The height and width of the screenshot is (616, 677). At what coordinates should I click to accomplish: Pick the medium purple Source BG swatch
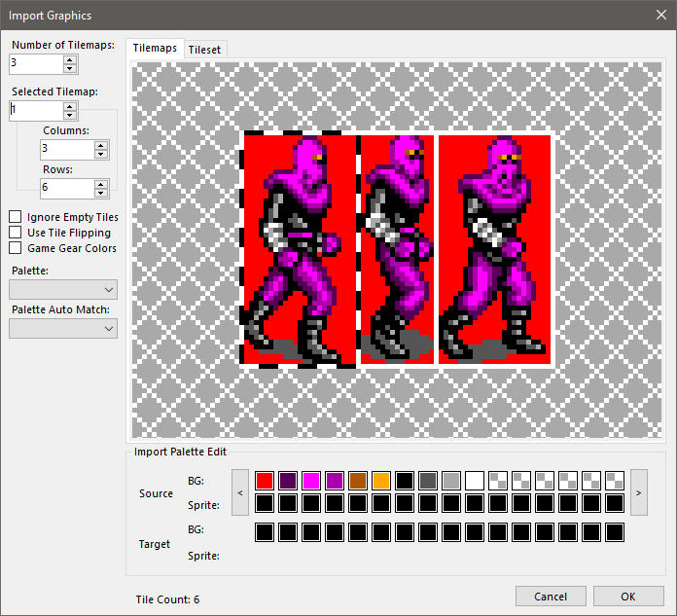click(x=335, y=481)
